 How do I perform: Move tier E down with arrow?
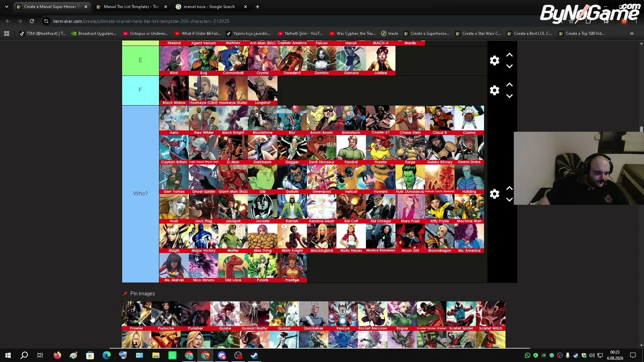509,66
